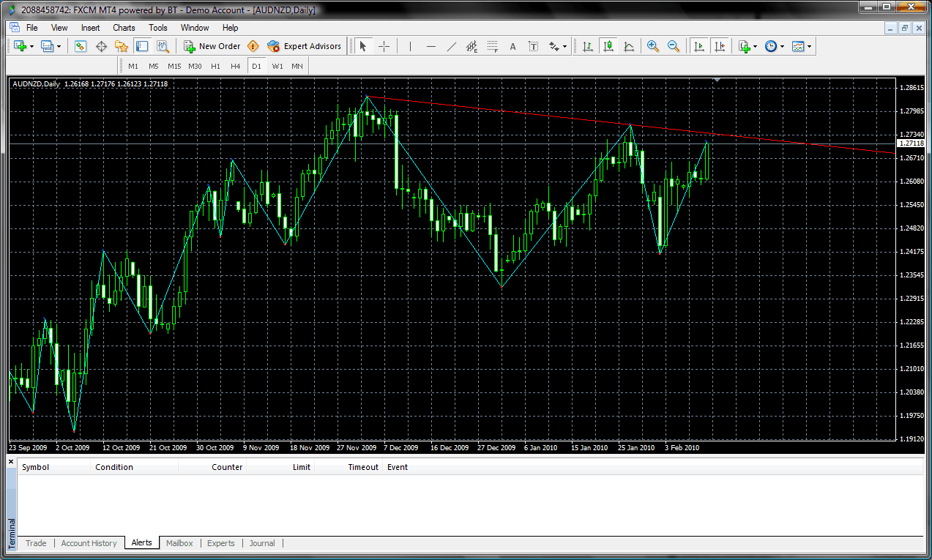Image resolution: width=932 pixels, height=560 pixels.
Task: Open the Charts menu
Action: 124,28
